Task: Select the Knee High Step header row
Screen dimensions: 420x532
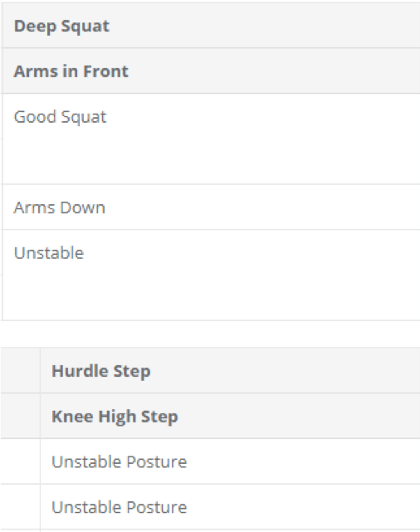Action: 230,416
